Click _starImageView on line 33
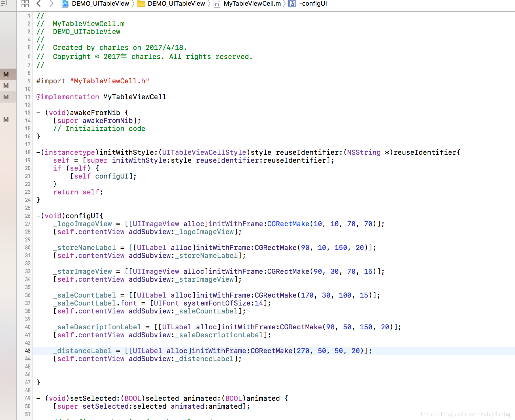This screenshot has height=420, width=515. pos(82,271)
